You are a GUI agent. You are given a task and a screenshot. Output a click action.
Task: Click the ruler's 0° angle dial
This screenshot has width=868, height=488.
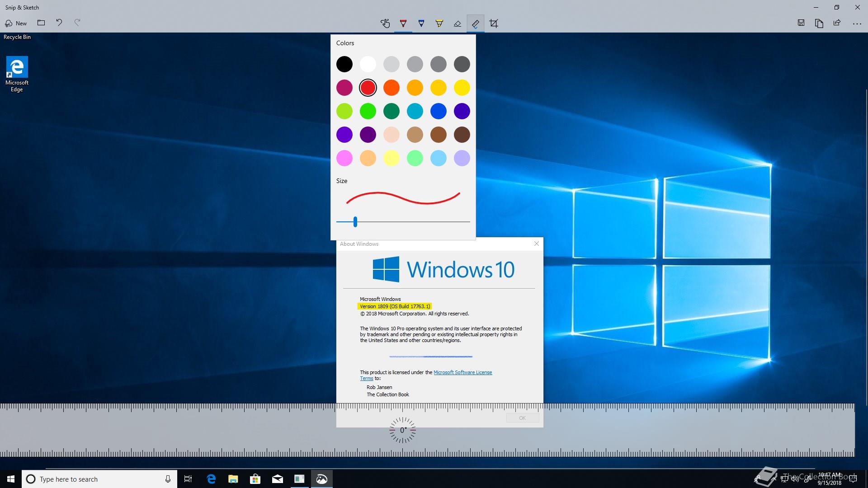click(402, 430)
